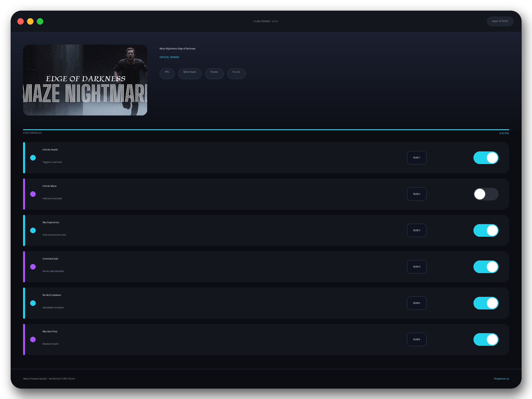This screenshot has height=399, width=532.
Task: Click the 'Server-safe operation' description
Action: point(53,271)
